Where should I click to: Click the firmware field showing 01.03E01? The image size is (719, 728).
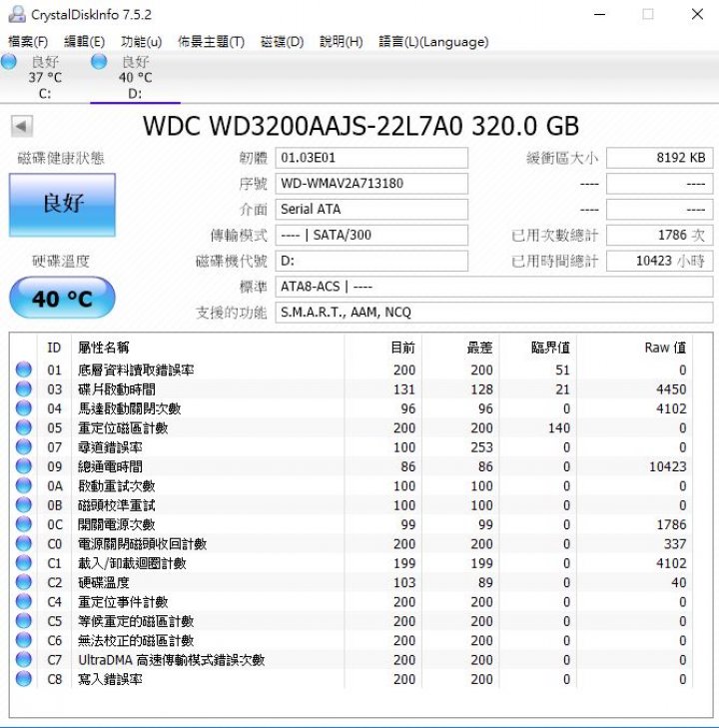point(370,158)
